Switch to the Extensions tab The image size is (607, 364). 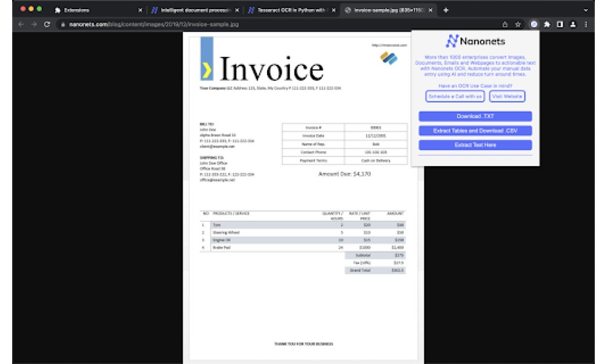click(x=99, y=10)
